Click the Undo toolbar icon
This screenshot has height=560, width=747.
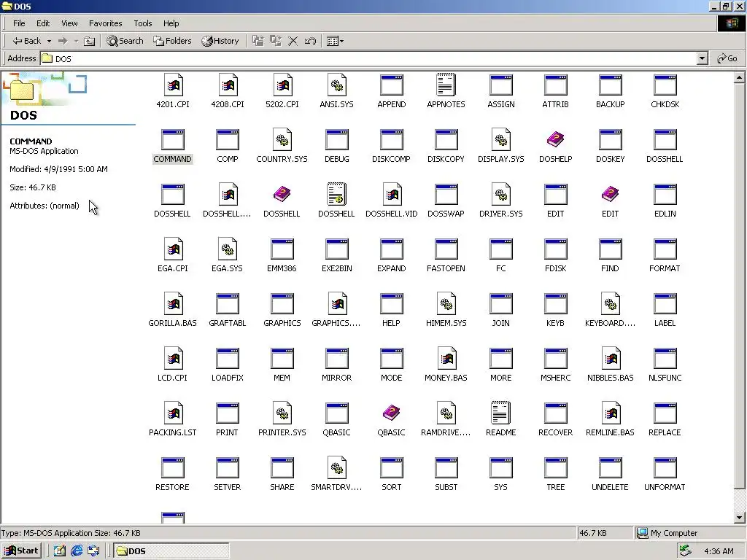click(310, 41)
